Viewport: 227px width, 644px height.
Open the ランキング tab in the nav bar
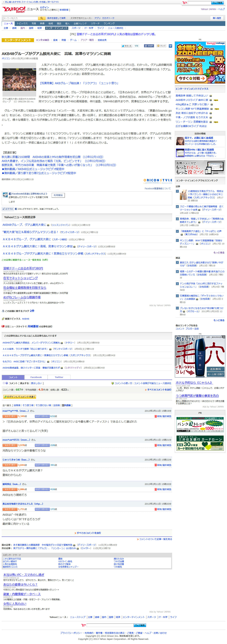click(x=109, y=23)
